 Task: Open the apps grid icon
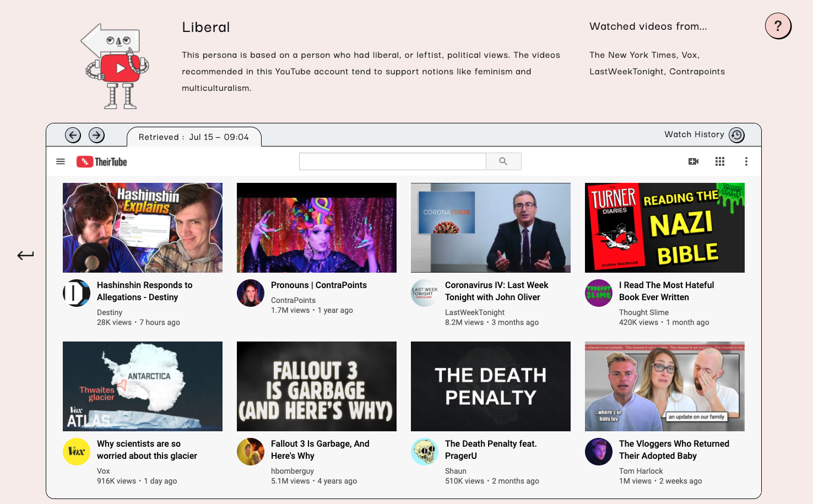tap(719, 161)
